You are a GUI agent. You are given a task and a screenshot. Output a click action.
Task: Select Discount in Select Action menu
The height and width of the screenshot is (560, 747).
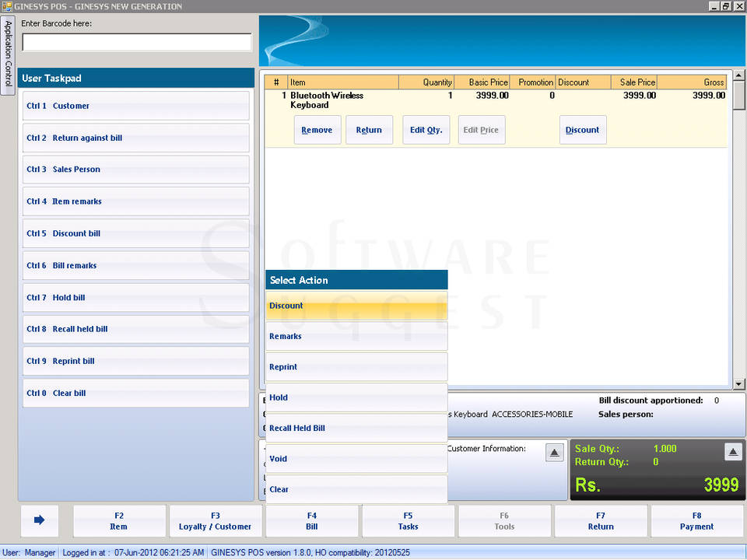point(356,306)
